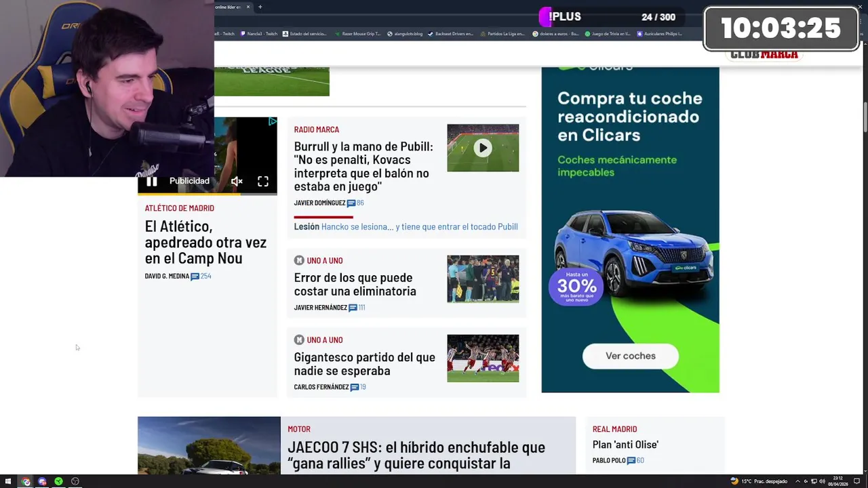Open the Plan 'anti Olise' article
The width and height of the screenshot is (868, 488).
[625, 445]
